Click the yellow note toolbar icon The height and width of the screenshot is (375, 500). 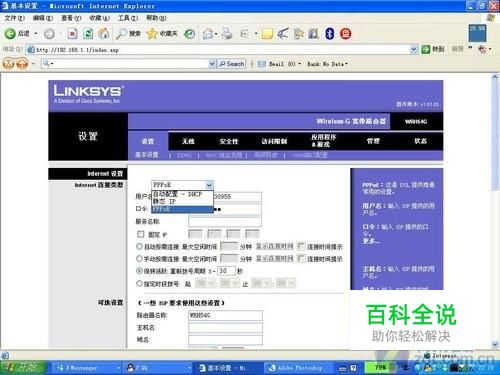point(267,34)
